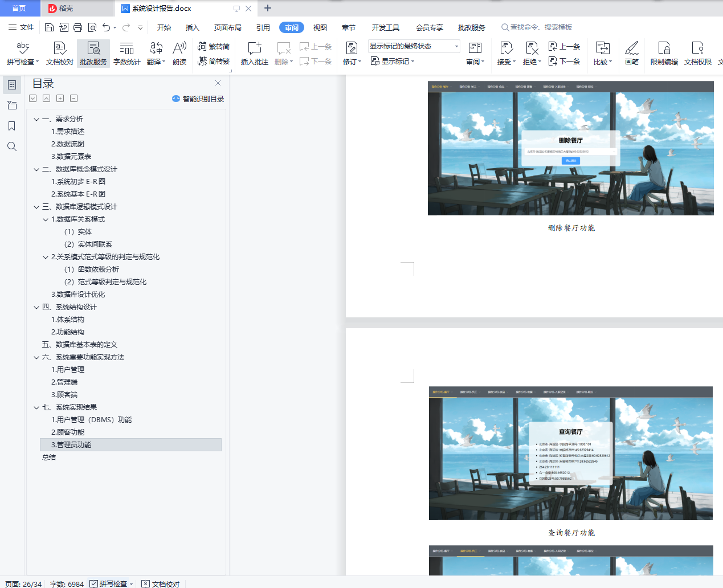Open the 文件 menu
The image size is (723, 588).
[21, 27]
